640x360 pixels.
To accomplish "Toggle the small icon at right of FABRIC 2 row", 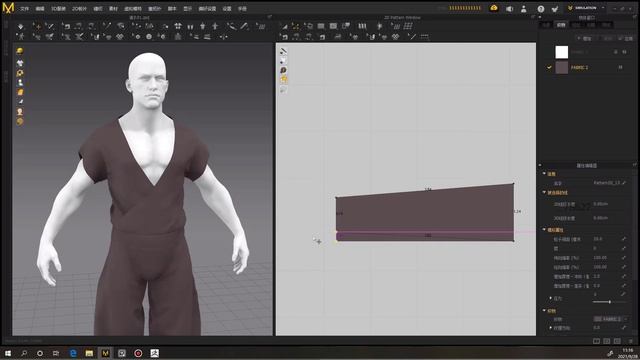I will (x=620, y=67).
